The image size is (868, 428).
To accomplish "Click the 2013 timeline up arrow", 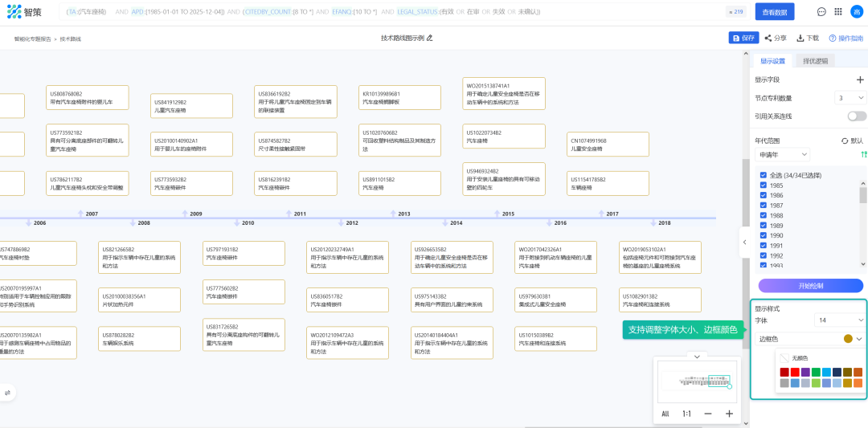I will (393, 214).
